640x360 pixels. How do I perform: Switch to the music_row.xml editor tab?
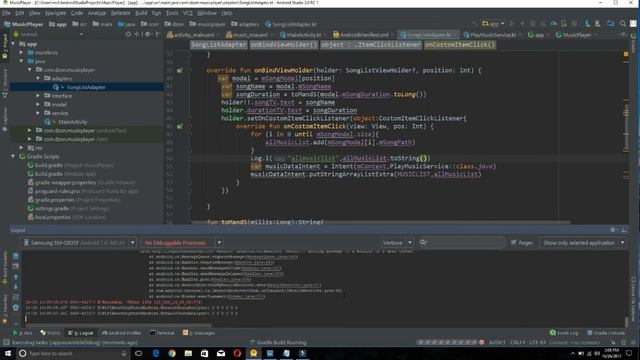click(x=248, y=35)
